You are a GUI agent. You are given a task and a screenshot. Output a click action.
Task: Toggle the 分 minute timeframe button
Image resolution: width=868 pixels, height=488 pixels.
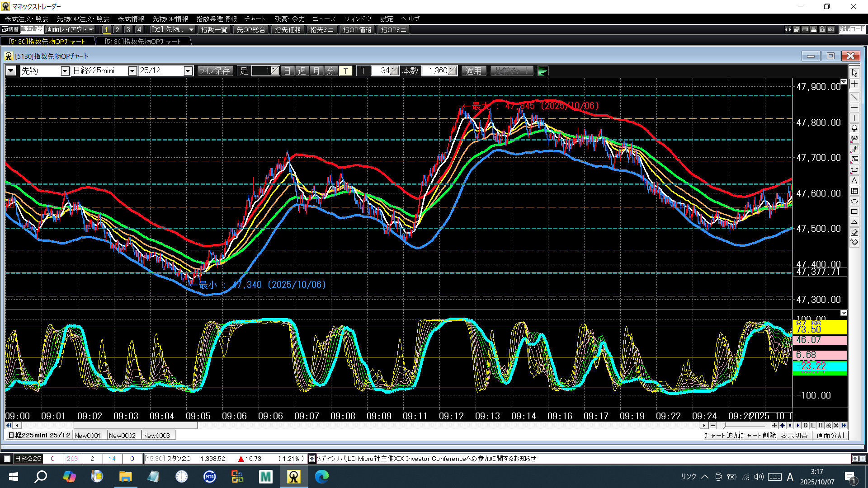(x=331, y=71)
